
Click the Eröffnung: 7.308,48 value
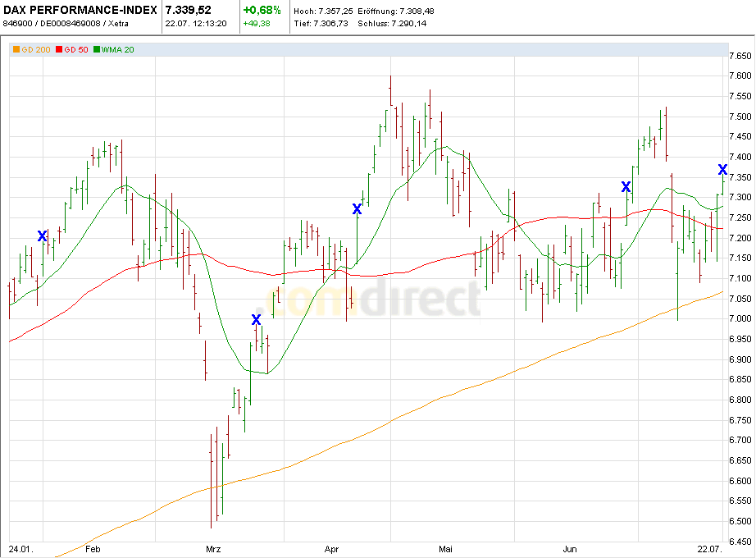tap(396, 11)
